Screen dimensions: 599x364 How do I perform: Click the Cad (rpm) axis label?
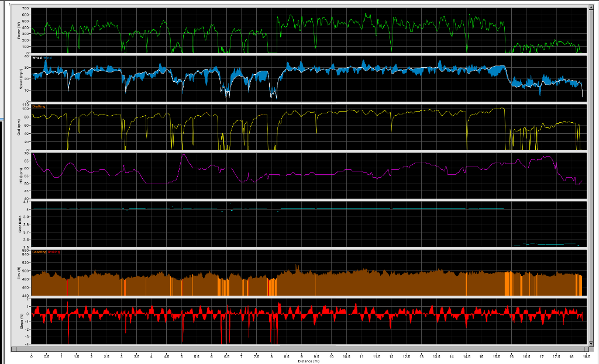19,127
